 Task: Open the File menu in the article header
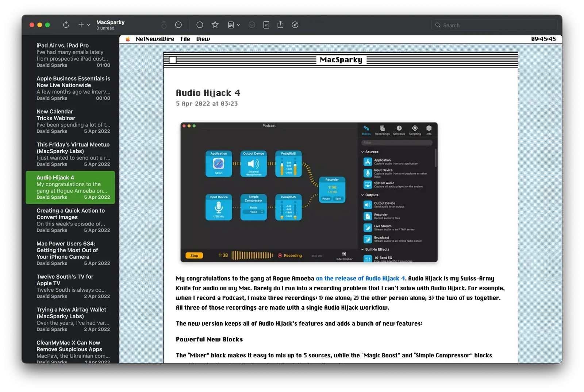[185, 39]
